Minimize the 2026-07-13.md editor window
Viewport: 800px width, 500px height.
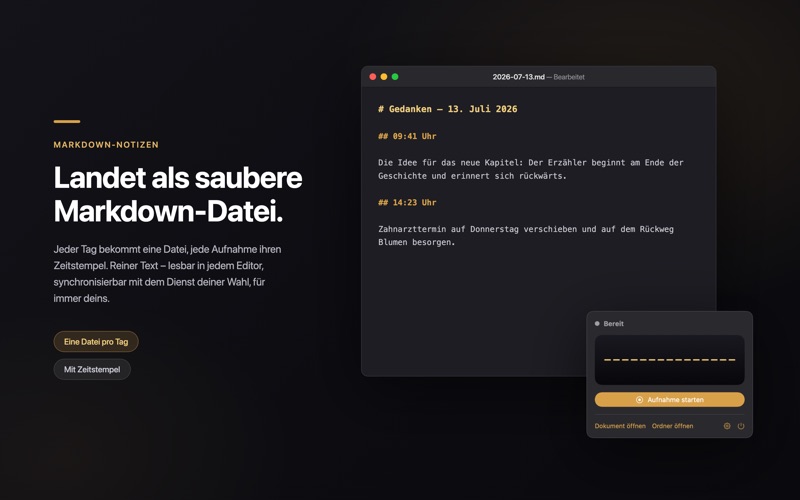[x=384, y=77]
